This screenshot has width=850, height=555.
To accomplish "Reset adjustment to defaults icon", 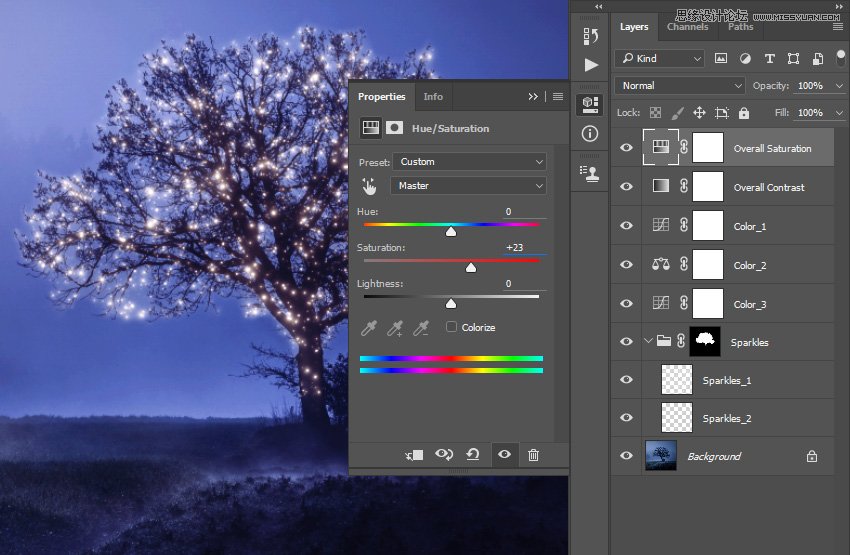I will 473,455.
